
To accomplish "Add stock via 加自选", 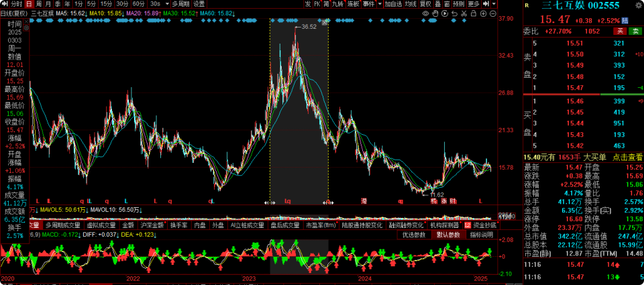I will coord(394,4).
